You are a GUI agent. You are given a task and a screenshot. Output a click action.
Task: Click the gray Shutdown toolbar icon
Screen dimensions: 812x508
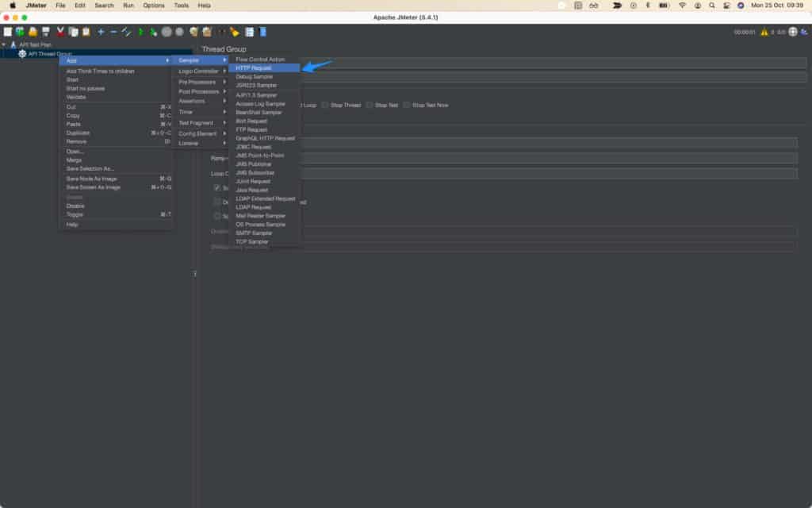point(179,32)
